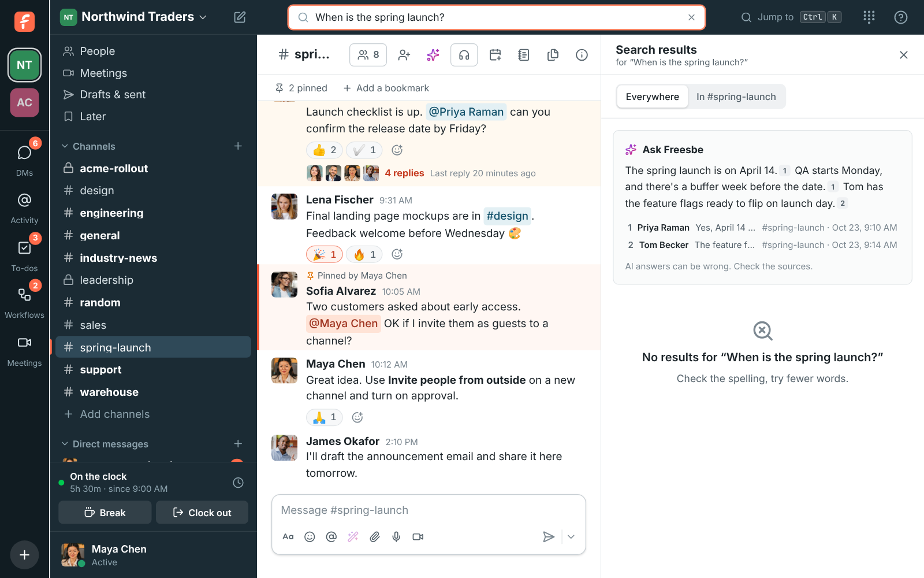Image resolution: width=924 pixels, height=578 pixels.
Task: Clear the search box with the X
Action: 691,17
